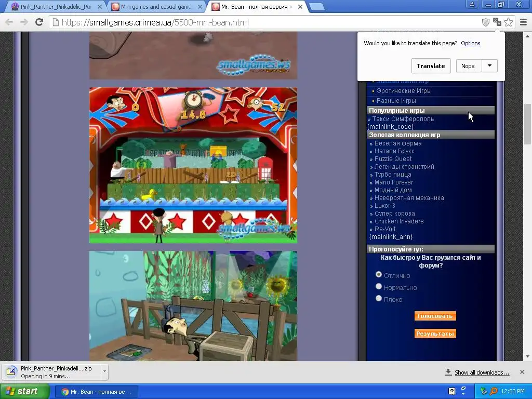
Task: Open the Супер корова game link
Action: [x=395, y=214]
